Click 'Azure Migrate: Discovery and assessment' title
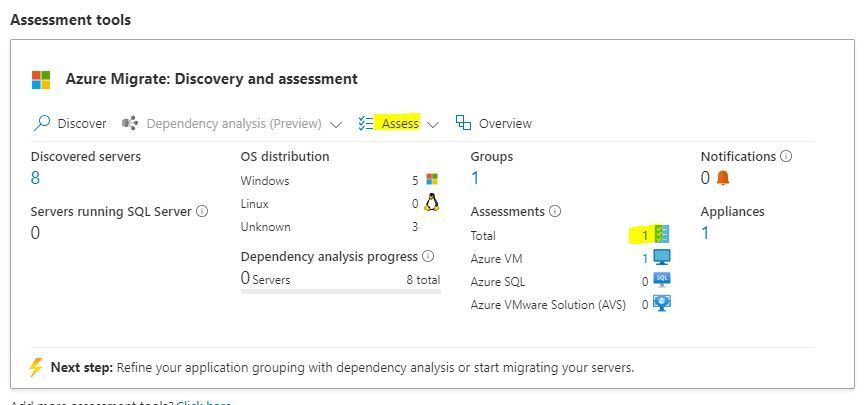This screenshot has width=865, height=405. [211, 79]
